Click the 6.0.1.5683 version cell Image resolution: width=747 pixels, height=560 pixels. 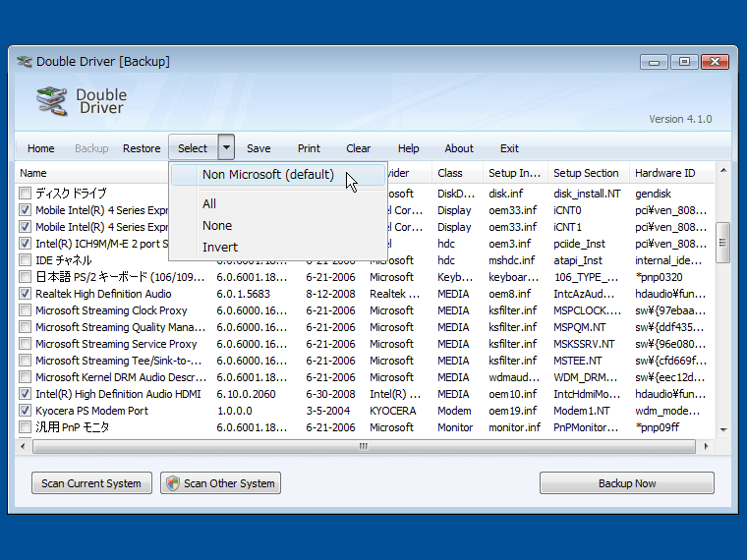(243, 294)
